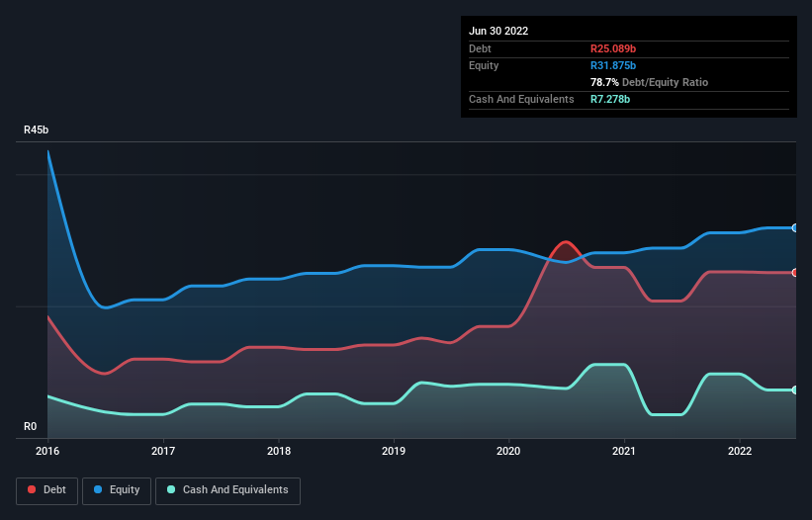Toggle the Cash And Equivalents legend button
Image resolution: width=812 pixels, height=520 pixels.
point(227,490)
